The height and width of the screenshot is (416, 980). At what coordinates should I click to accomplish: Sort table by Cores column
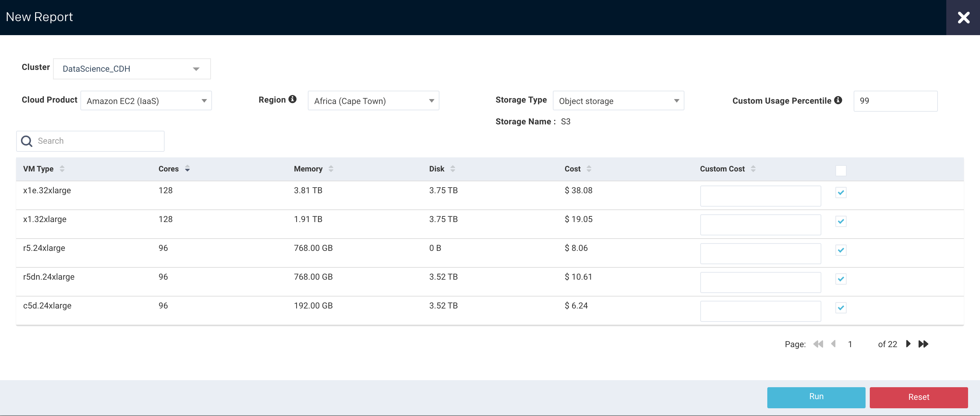pyautogui.click(x=187, y=169)
